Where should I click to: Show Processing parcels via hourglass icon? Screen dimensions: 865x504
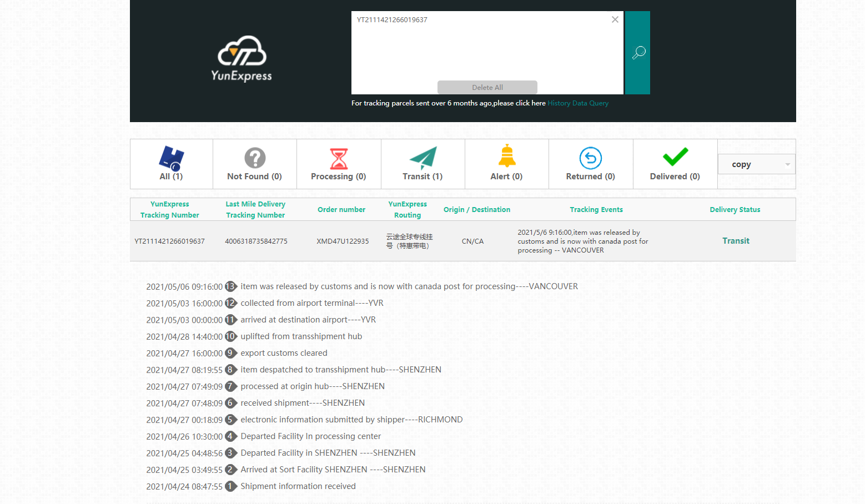pos(339,164)
